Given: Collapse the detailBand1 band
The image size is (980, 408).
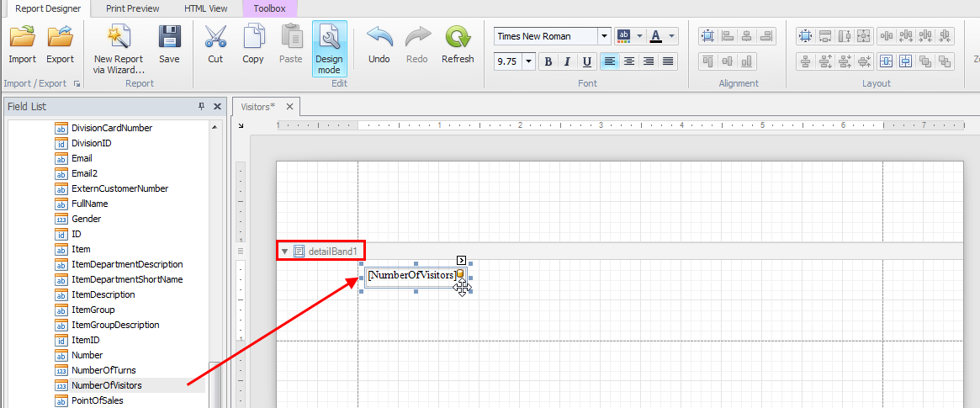Looking at the screenshot, I should [x=284, y=252].
